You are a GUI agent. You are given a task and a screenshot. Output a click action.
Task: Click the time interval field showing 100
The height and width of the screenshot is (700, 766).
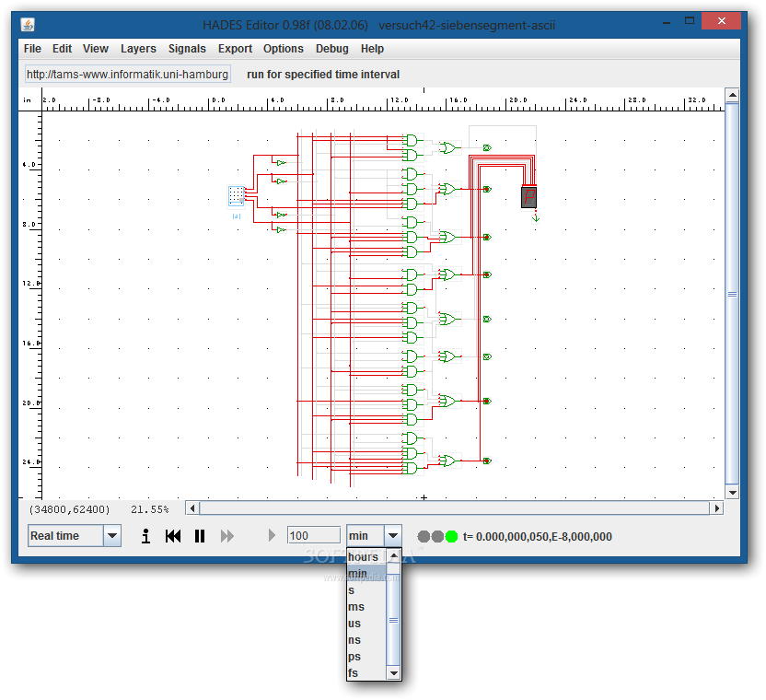pyautogui.click(x=314, y=536)
